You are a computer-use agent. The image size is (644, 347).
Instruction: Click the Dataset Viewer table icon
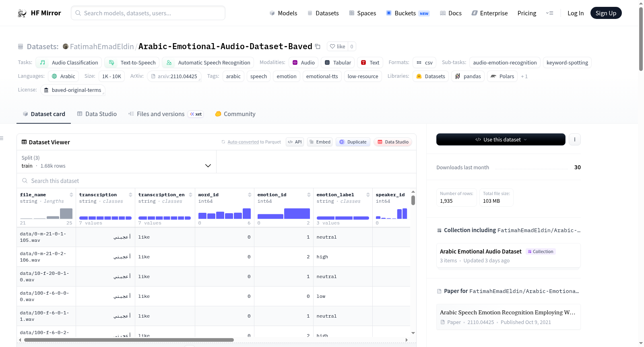(24, 142)
